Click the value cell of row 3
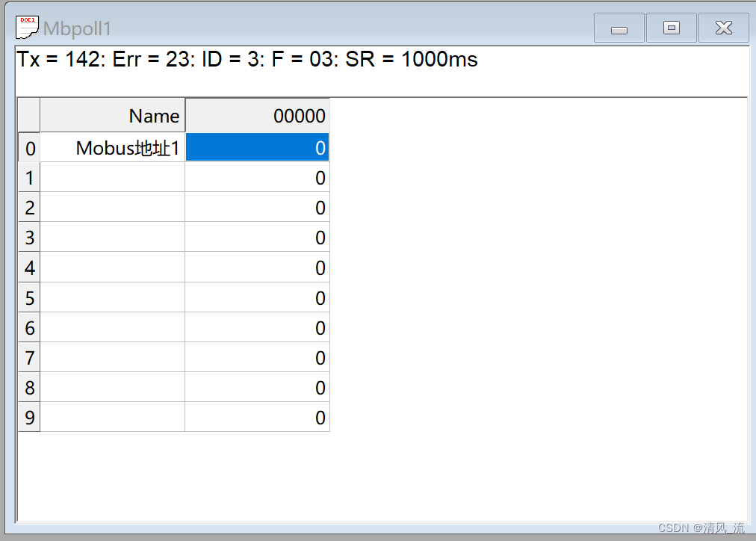Screen dimensions: 756x541 pos(256,238)
